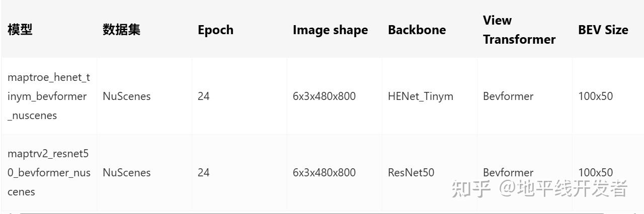Click the 知乎 @地平线开发者 watermark
This screenshot has width=644, height=214.
point(539,188)
